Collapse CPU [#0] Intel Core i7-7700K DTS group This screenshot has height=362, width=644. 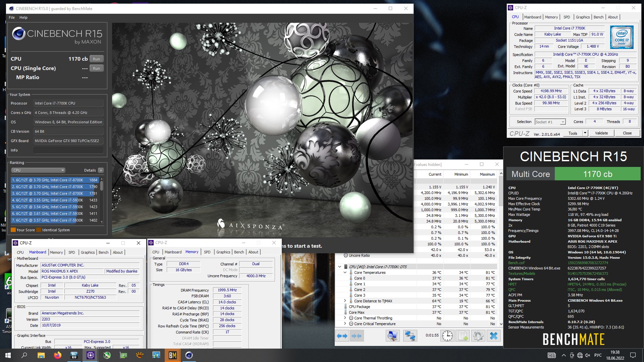[x=339, y=267]
